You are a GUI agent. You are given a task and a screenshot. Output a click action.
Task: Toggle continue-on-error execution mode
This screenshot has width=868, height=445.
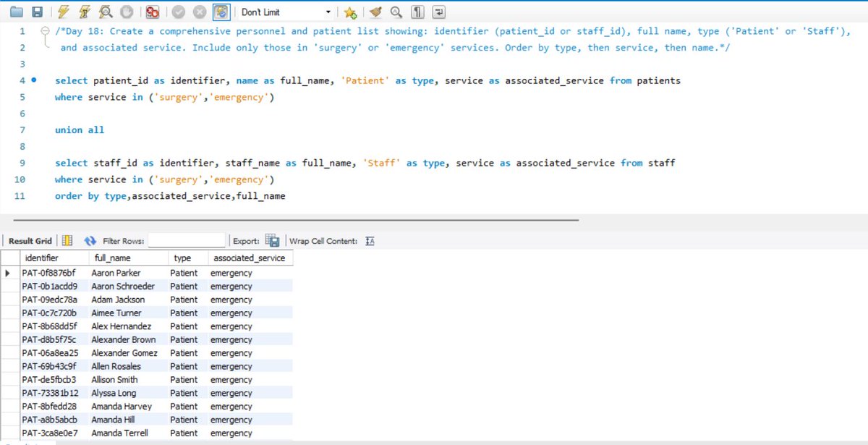click(x=153, y=12)
